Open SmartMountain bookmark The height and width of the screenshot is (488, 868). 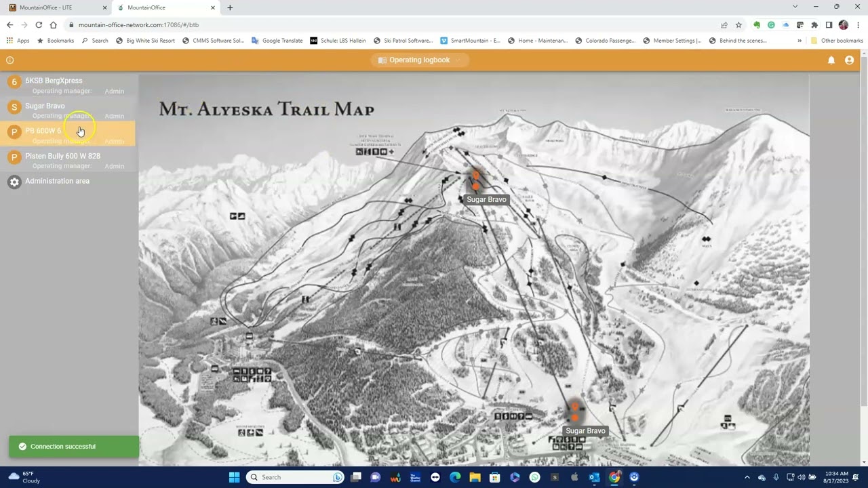point(470,41)
